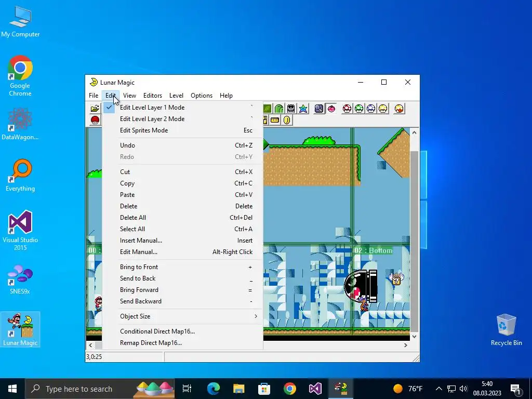Open the Editors menu
Screen dimensions: 532x399
pyautogui.click(x=153, y=96)
